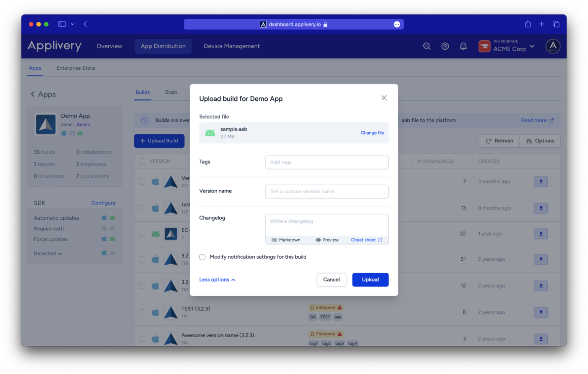Image resolution: width=588 pixels, height=374 pixels.
Task: Collapse the Less options expander
Action: pos(217,280)
